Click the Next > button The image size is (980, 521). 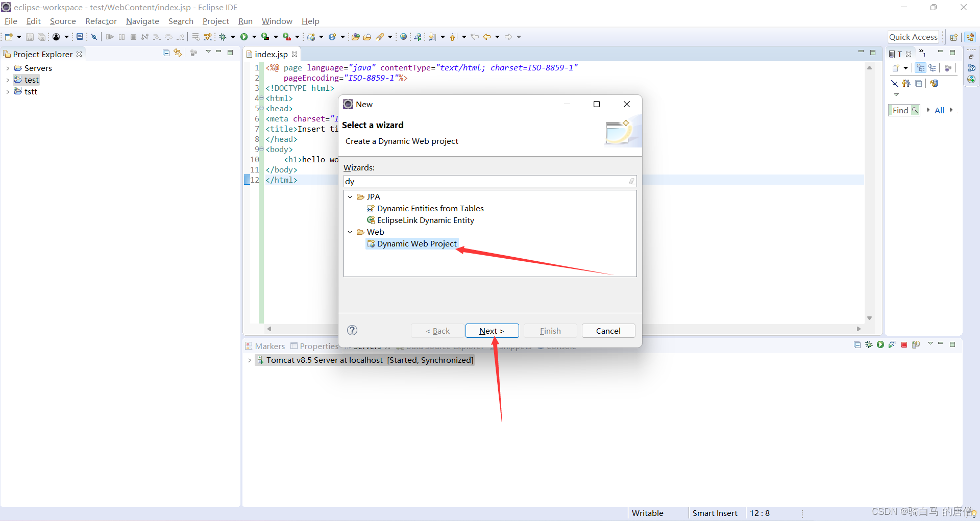coord(492,331)
